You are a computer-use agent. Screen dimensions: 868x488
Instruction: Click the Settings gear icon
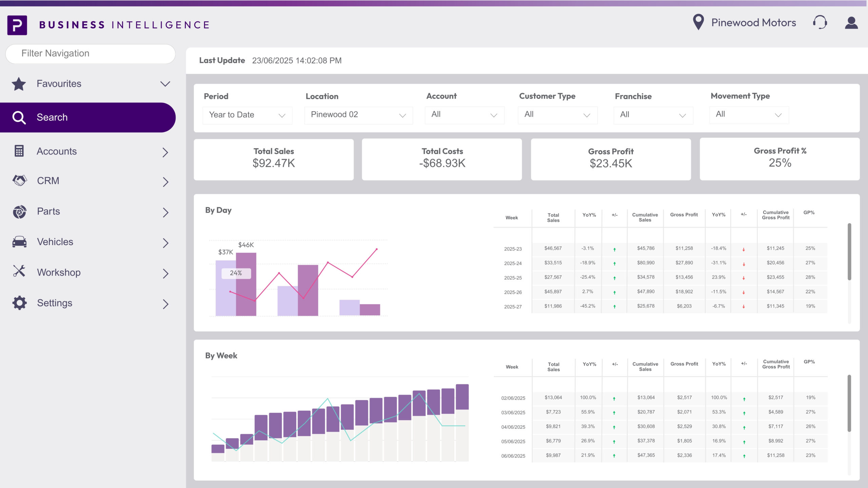[19, 303]
